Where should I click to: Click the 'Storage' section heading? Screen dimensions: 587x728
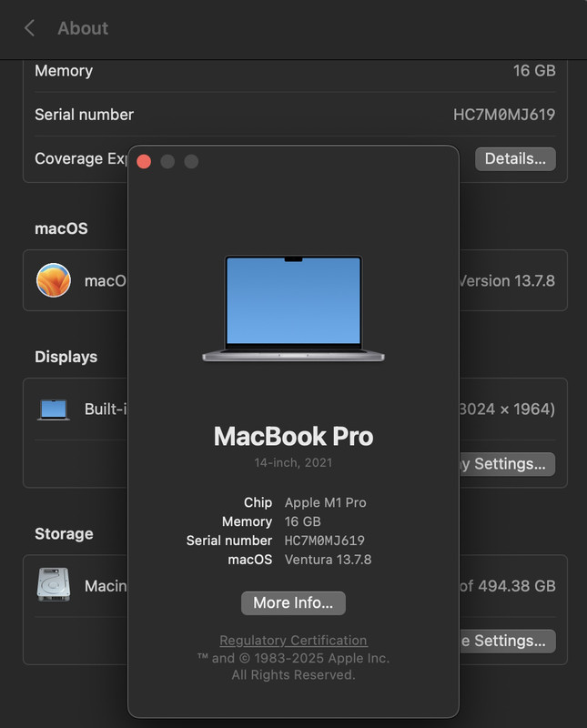64,534
